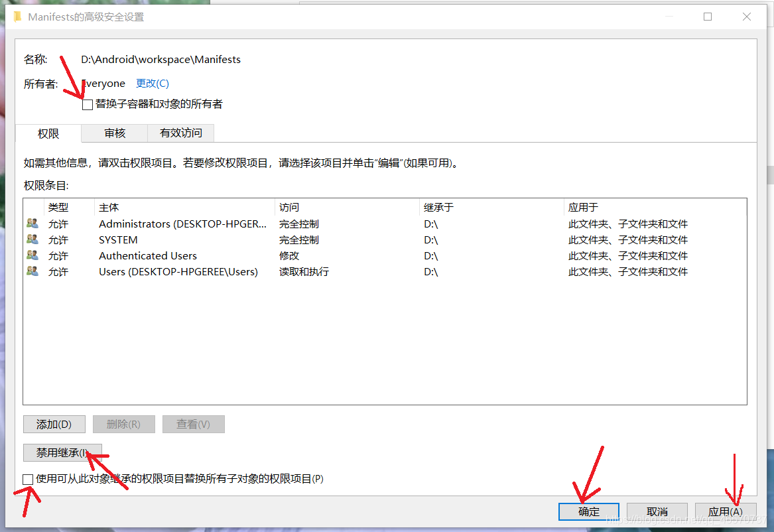The height and width of the screenshot is (532, 774).
Task: Switch to the 权限 tab
Action: coord(48,133)
